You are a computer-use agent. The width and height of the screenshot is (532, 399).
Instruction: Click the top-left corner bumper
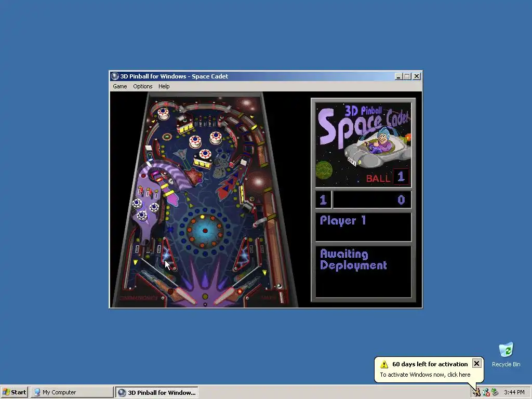(x=163, y=113)
